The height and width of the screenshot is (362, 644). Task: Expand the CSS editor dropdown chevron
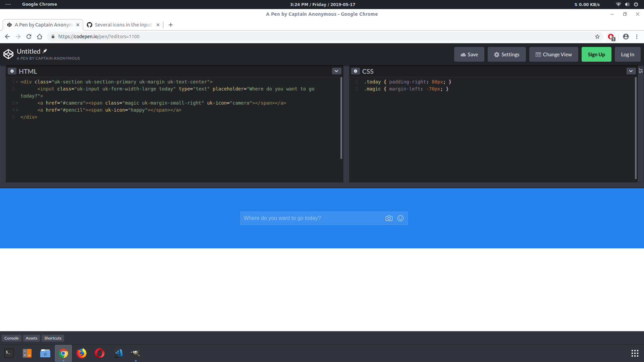pos(631,71)
